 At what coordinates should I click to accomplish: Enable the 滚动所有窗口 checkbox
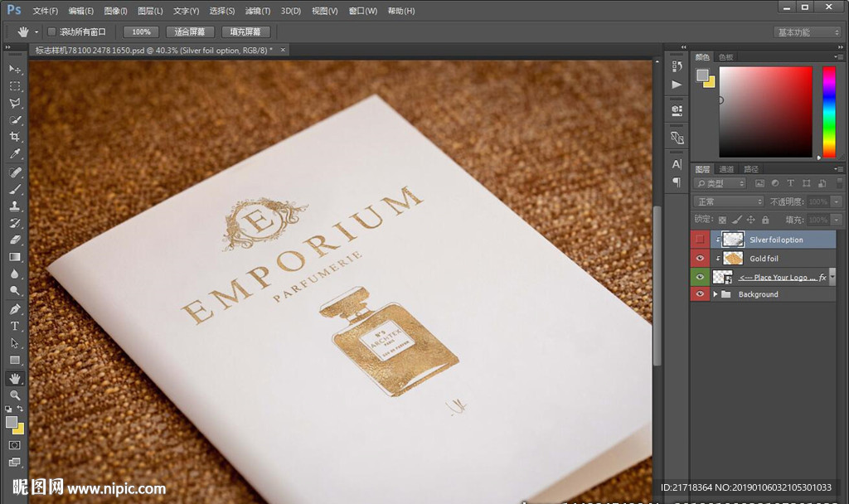[52, 32]
